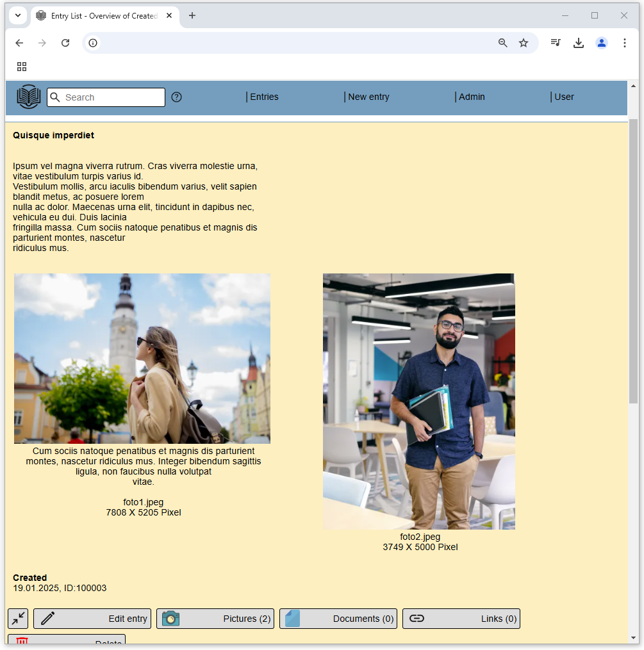Open media controls icon in browser toolbar

pos(556,43)
